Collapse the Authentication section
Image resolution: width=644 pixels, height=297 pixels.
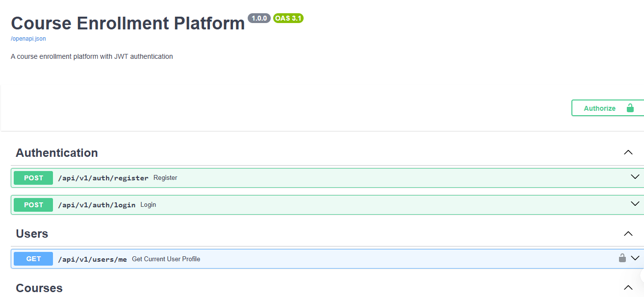pyautogui.click(x=628, y=152)
